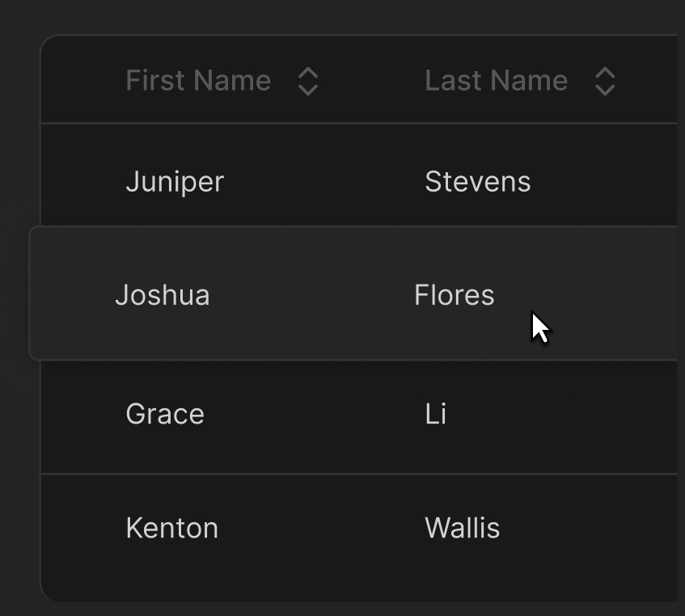
Task: Click the Joshua cell in highlighted row
Action: click(163, 295)
